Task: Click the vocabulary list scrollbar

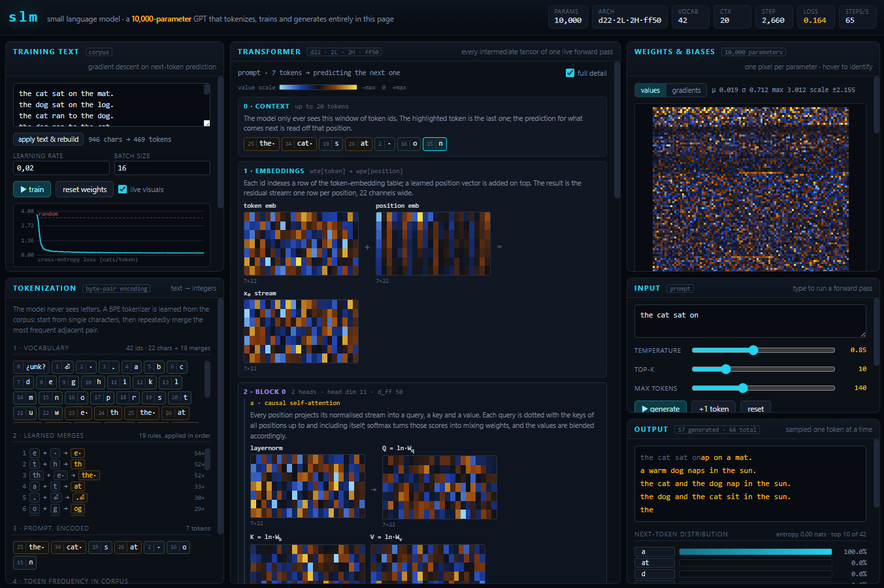Action: click(x=208, y=379)
